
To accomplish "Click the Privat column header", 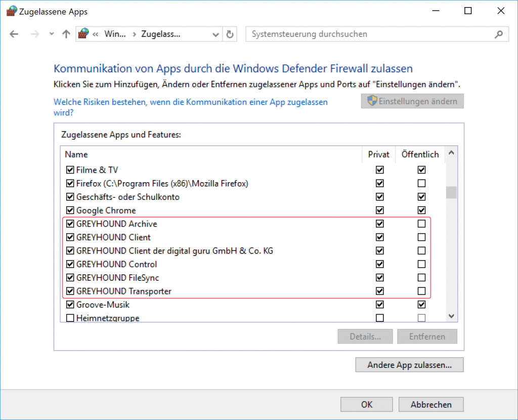I will tap(378, 154).
